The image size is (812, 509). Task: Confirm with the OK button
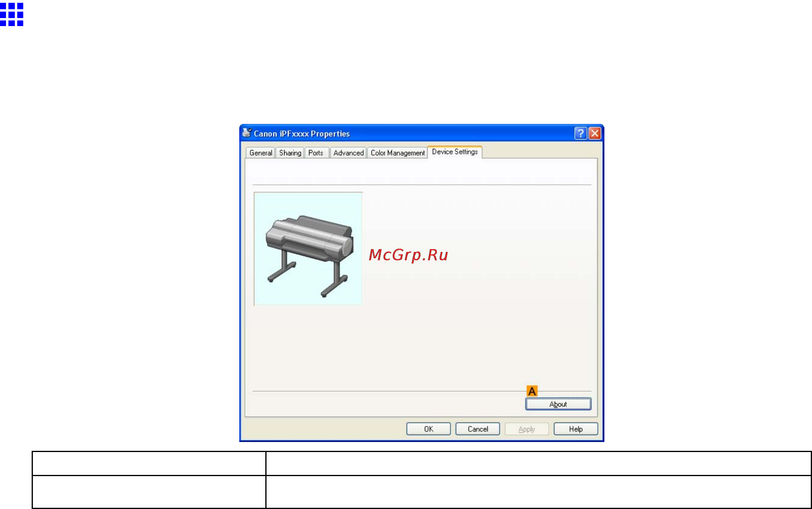[428, 429]
